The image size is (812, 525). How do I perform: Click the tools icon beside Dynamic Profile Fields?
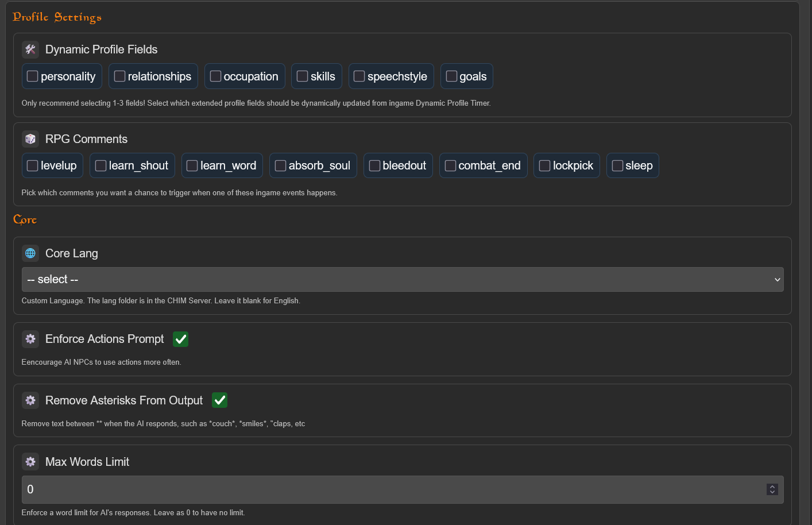[x=30, y=49]
